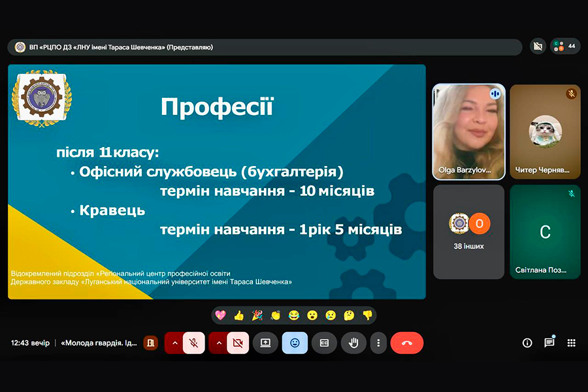Raise your hand
Image resolution: width=588 pixels, height=392 pixels.
coord(353,343)
